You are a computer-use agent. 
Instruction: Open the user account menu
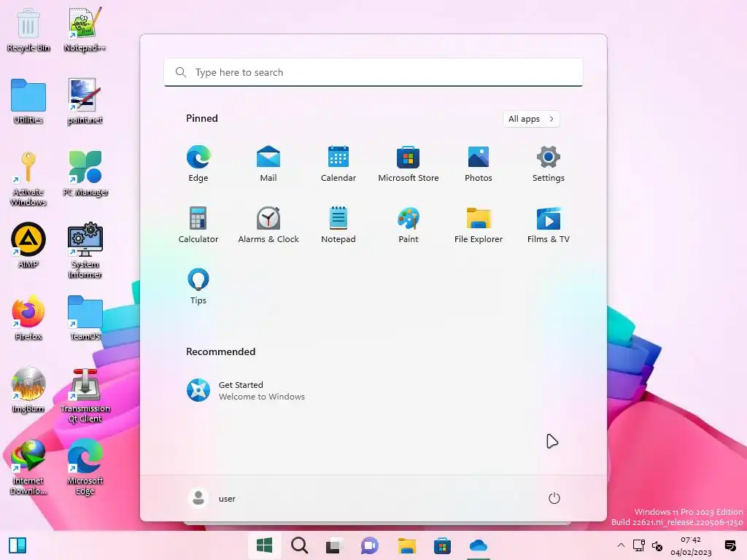pos(212,499)
